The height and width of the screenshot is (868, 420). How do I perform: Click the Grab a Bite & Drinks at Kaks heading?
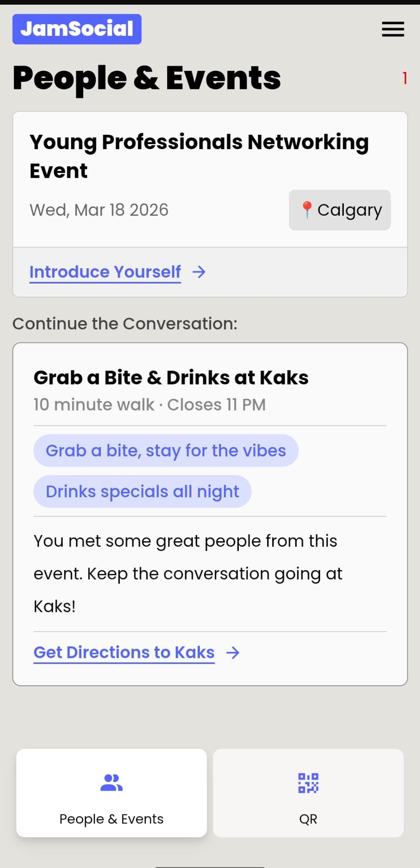pos(171,377)
